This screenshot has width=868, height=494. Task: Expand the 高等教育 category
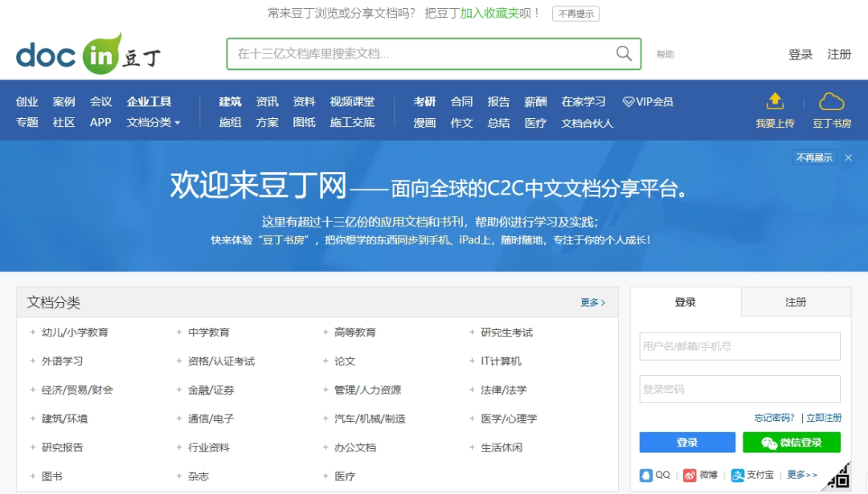coord(325,332)
